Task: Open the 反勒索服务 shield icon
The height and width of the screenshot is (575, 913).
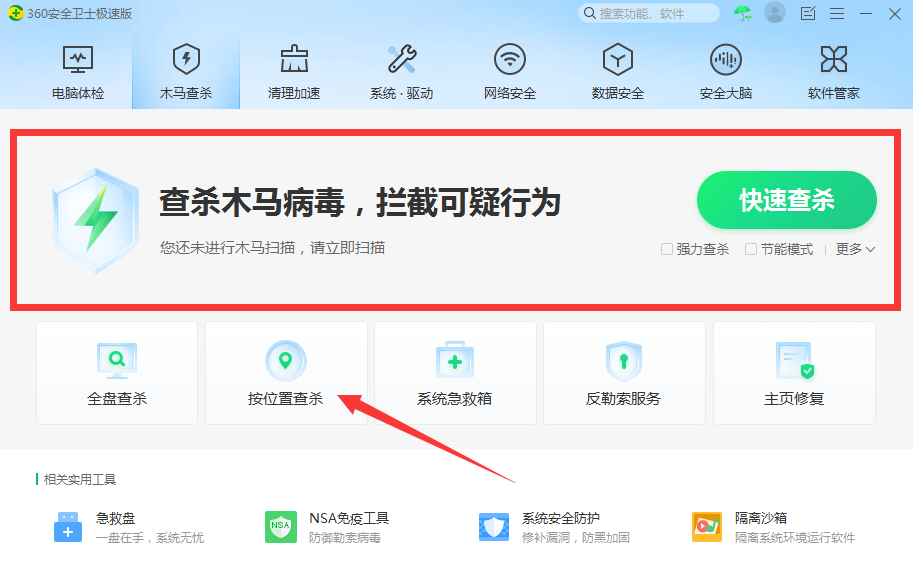Action: pyautogui.click(x=624, y=361)
